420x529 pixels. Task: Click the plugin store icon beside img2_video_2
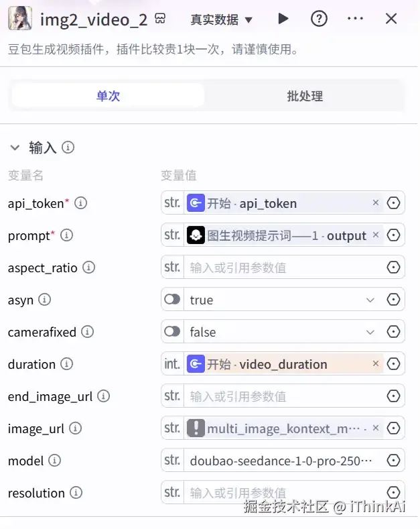160,19
